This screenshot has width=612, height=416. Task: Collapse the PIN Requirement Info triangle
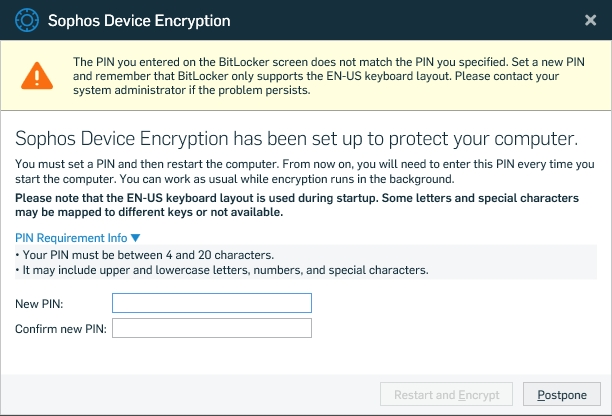136,238
